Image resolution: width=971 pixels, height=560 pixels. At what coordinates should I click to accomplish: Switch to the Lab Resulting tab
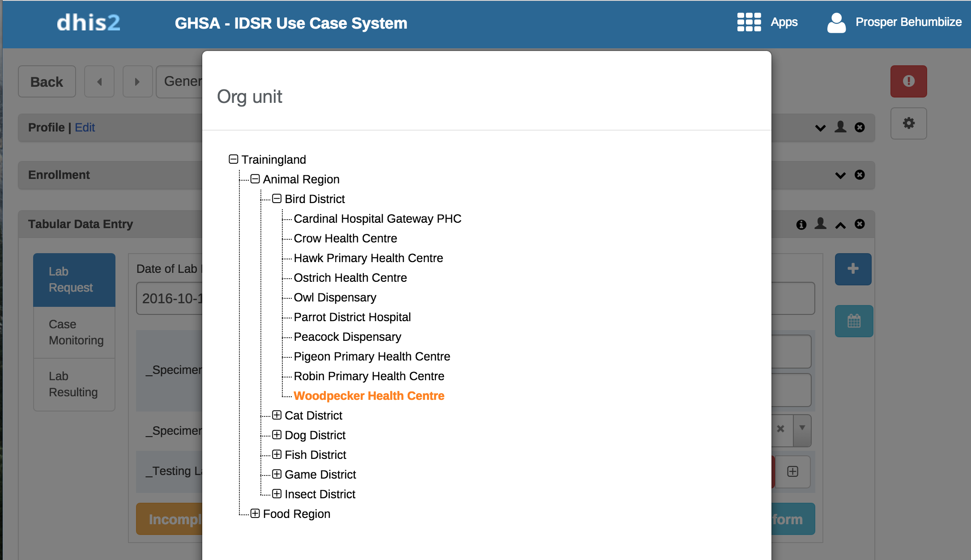[73, 384]
